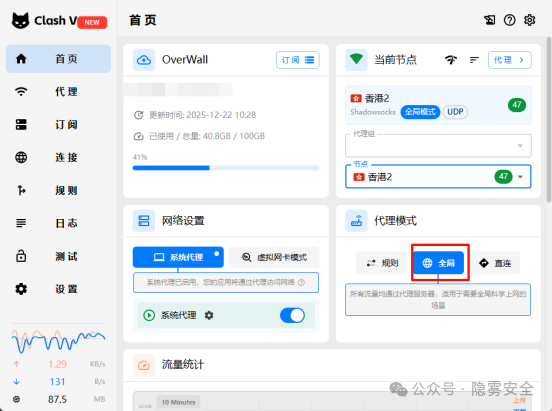Expand the 节点 dropdown showing 香港2
This screenshot has width=552, height=411.
click(x=438, y=176)
